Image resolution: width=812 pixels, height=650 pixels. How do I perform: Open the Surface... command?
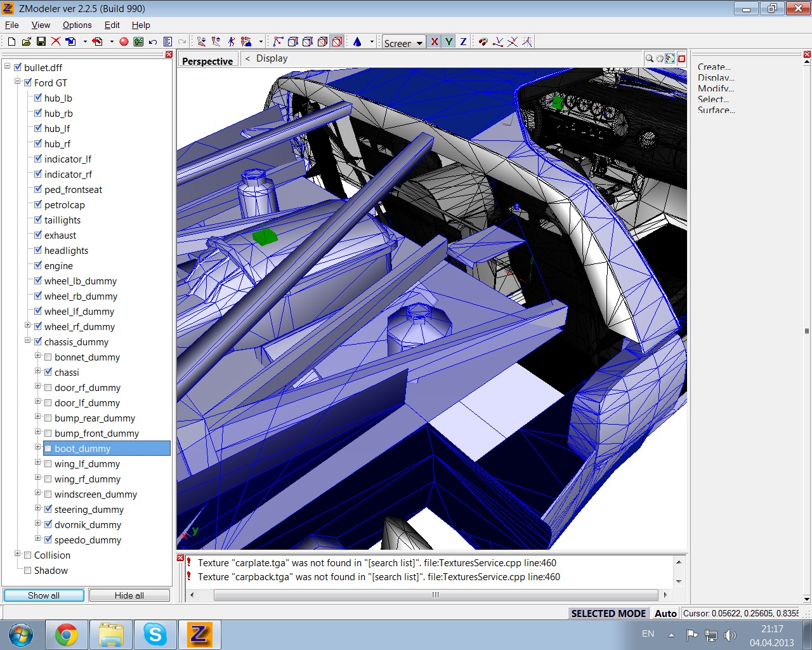pyautogui.click(x=716, y=110)
